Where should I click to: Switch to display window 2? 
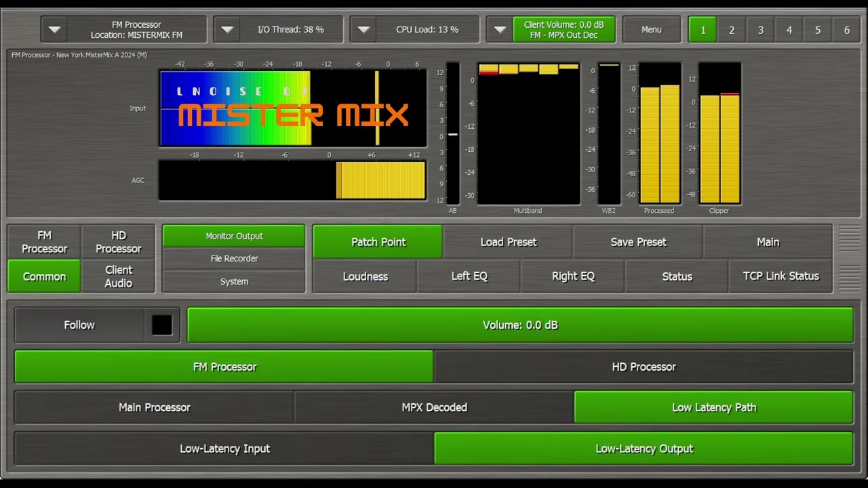coord(732,30)
